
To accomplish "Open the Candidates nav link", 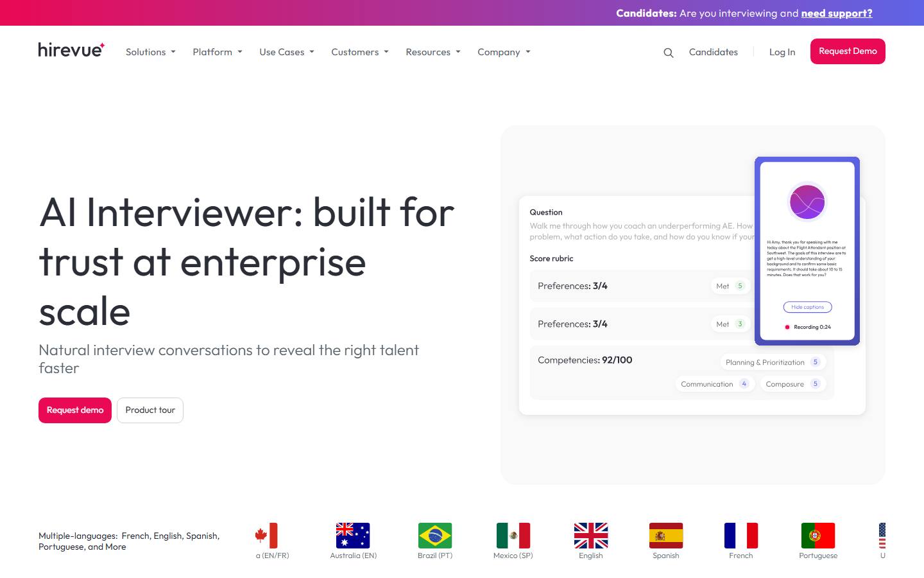I will (x=714, y=52).
